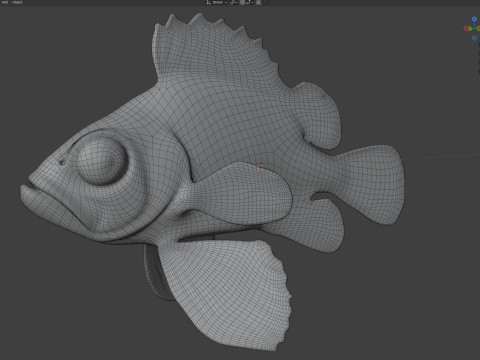480x360 pixels.
Task: Open the Object menu in viewport header
Action: click(17, 2)
